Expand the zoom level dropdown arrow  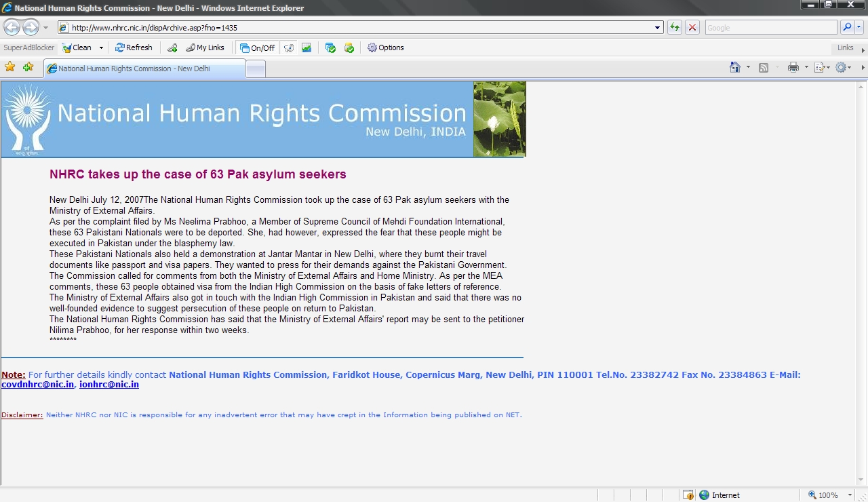tap(850, 495)
